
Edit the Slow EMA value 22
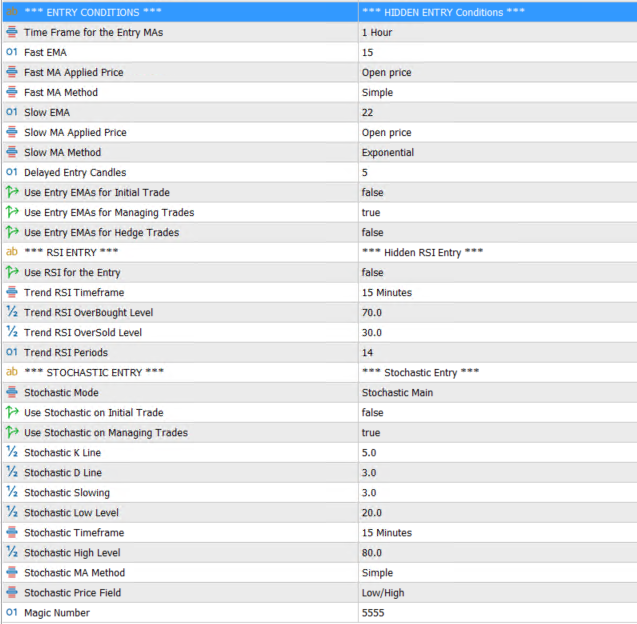tap(498, 112)
